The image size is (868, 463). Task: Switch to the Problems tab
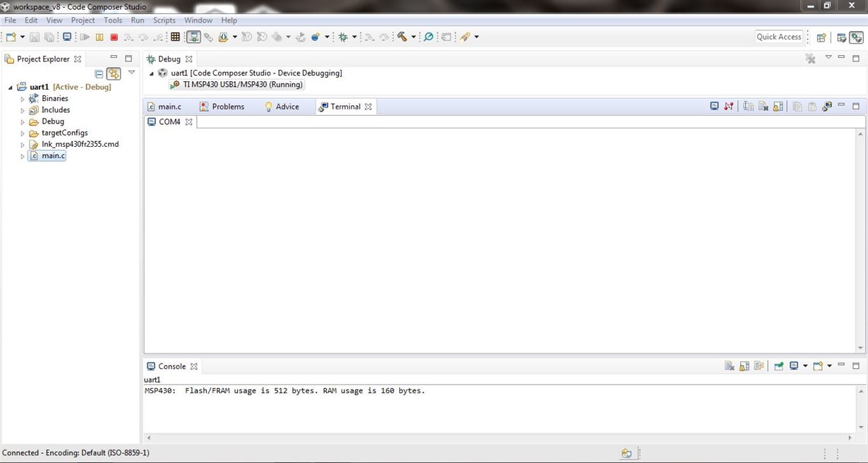click(229, 106)
